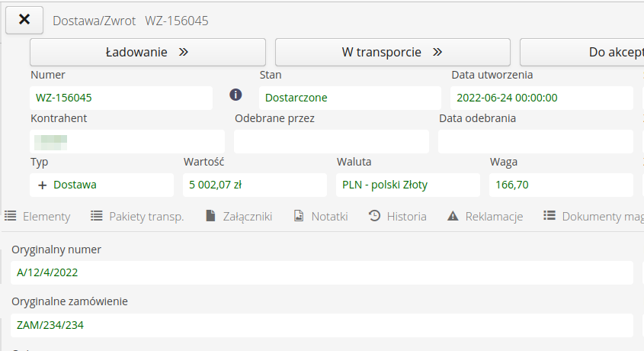The height and width of the screenshot is (351, 644).
Task: Set status to W transporcie
Action: (392, 52)
